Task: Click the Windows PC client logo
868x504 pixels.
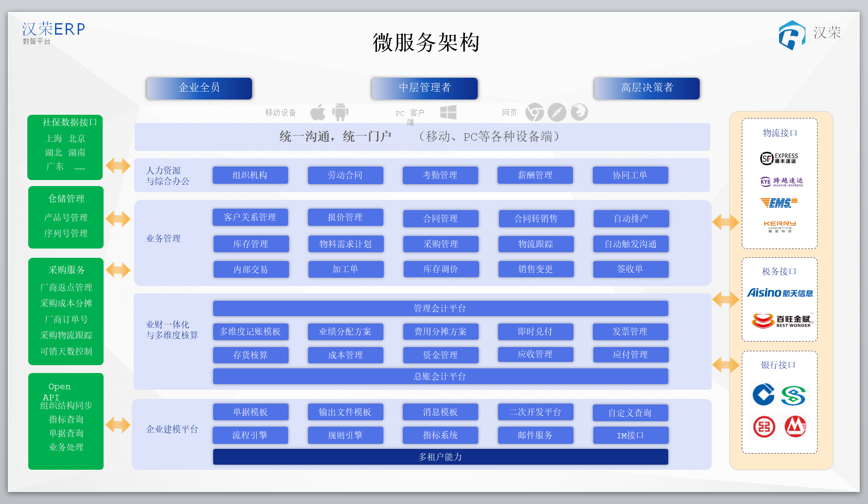Action: [x=448, y=112]
